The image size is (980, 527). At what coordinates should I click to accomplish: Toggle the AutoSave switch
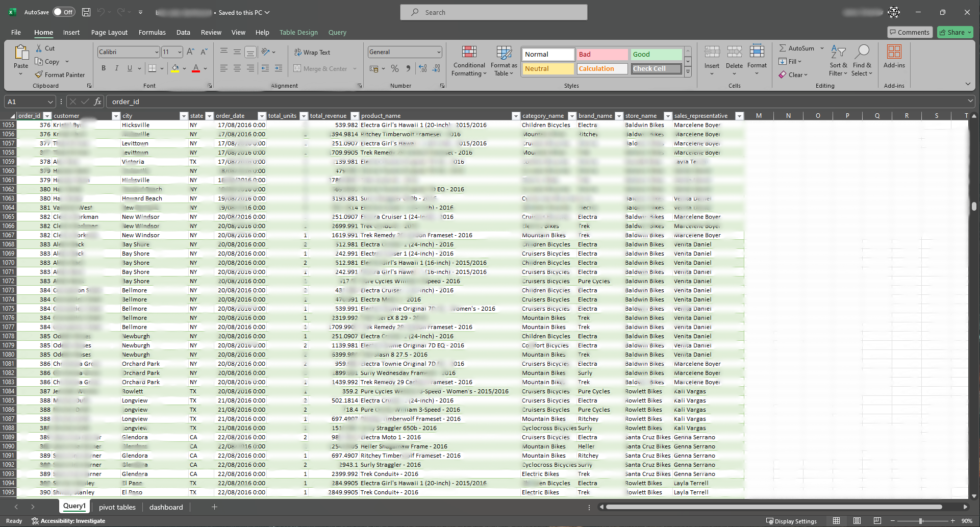pyautogui.click(x=64, y=12)
